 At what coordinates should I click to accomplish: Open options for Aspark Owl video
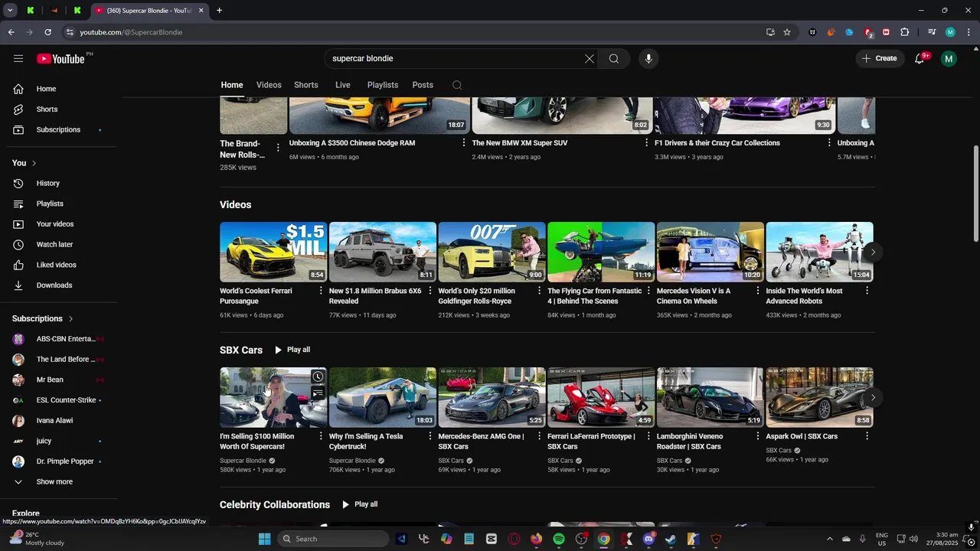[867, 436]
